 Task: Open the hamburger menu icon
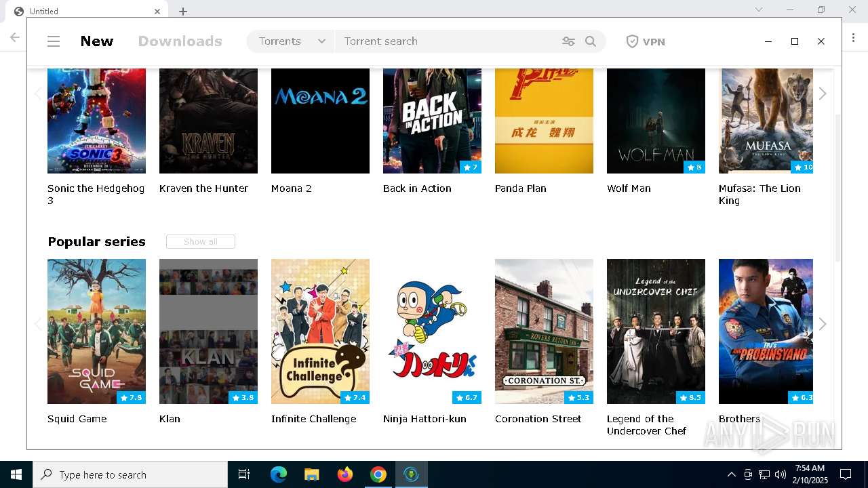click(54, 41)
